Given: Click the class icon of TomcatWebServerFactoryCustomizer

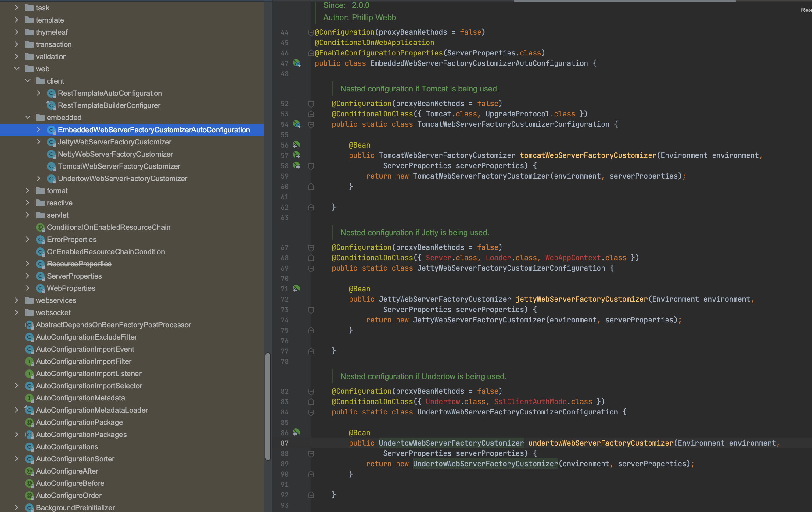Looking at the screenshot, I should [51, 166].
